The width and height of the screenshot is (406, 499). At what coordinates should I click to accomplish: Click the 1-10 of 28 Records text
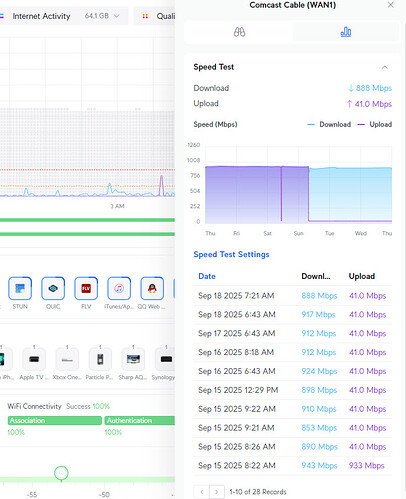tap(258, 492)
